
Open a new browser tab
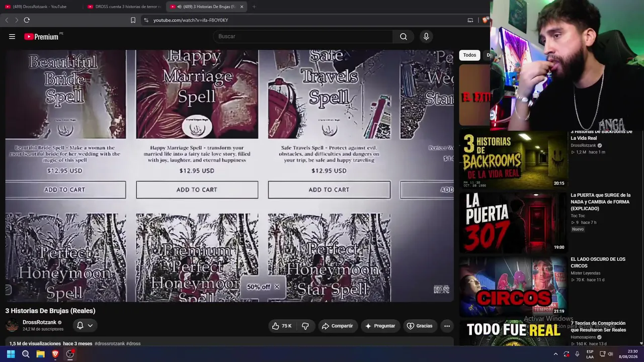[254, 7]
